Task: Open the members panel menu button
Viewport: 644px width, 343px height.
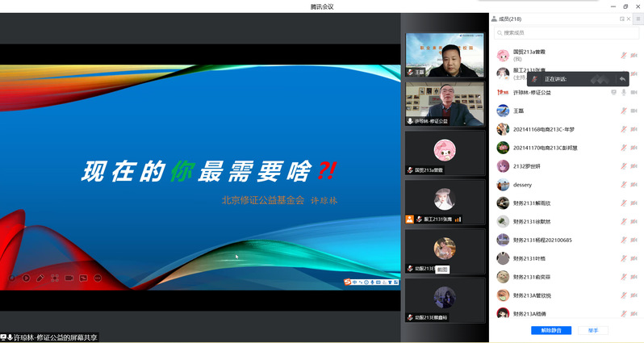Action: click(638, 19)
